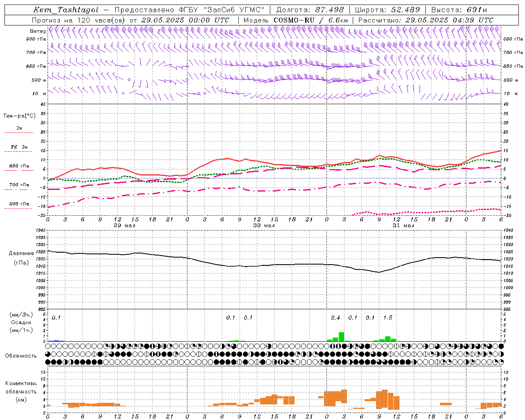Click the '30 мая' date label
The height and width of the screenshot is (420, 525).
tap(264, 226)
